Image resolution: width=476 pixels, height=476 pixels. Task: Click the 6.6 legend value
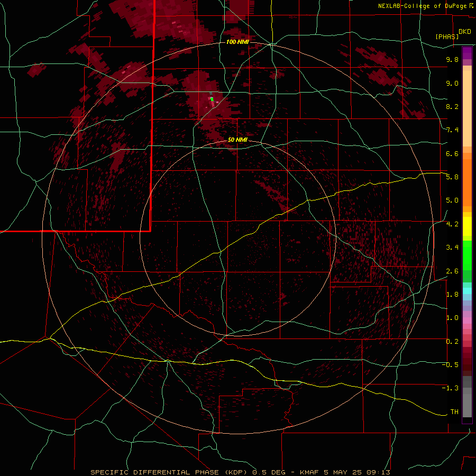pyautogui.click(x=452, y=153)
